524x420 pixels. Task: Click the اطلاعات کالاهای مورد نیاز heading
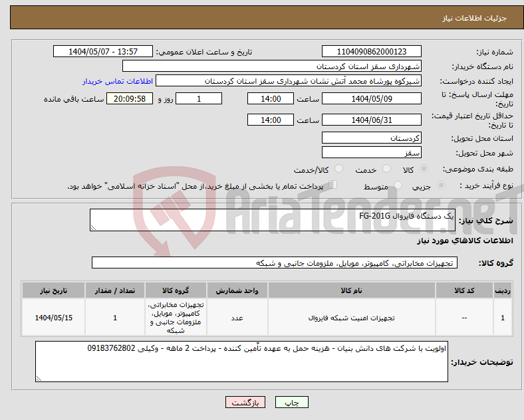pyautogui.click(x=465, y=241)
